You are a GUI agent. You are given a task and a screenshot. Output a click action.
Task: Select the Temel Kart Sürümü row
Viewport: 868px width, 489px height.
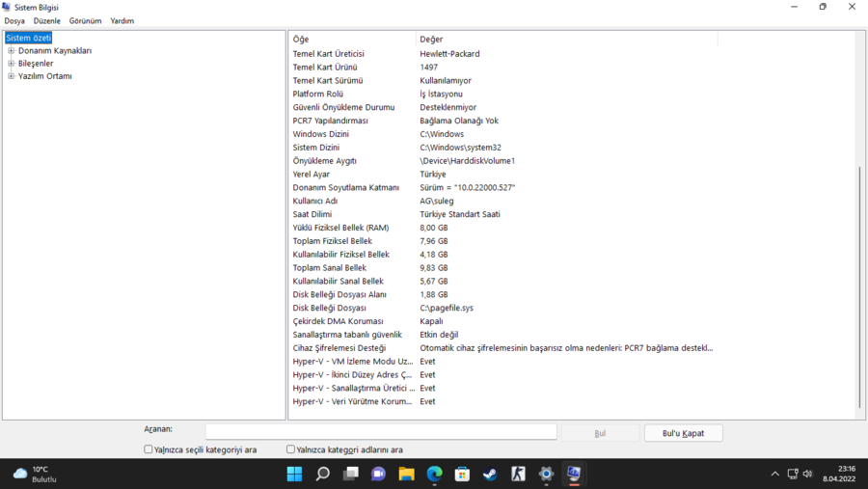point(503,80)
